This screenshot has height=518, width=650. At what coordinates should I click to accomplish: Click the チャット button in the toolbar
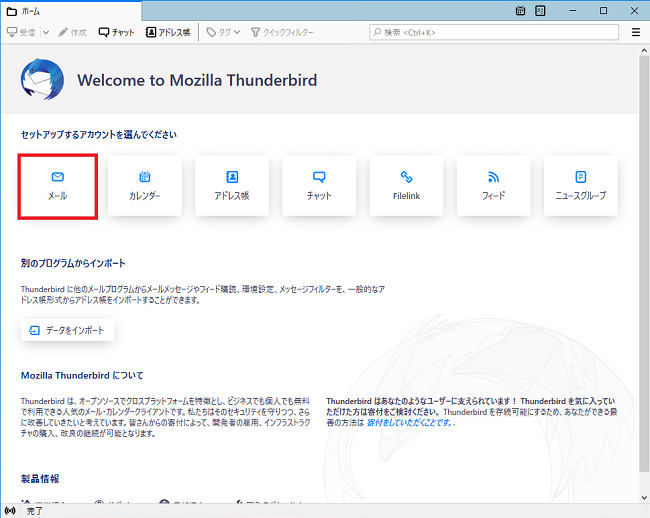point(116,32)
